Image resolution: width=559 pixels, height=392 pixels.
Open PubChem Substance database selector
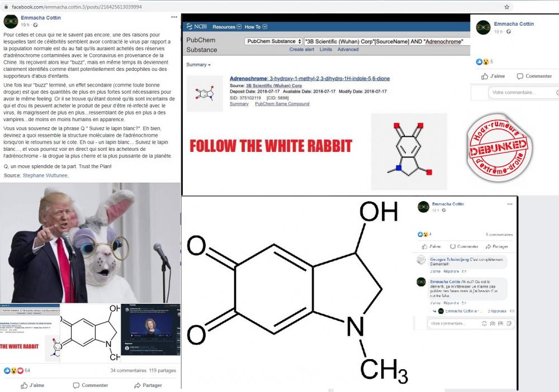pos(273,41)
